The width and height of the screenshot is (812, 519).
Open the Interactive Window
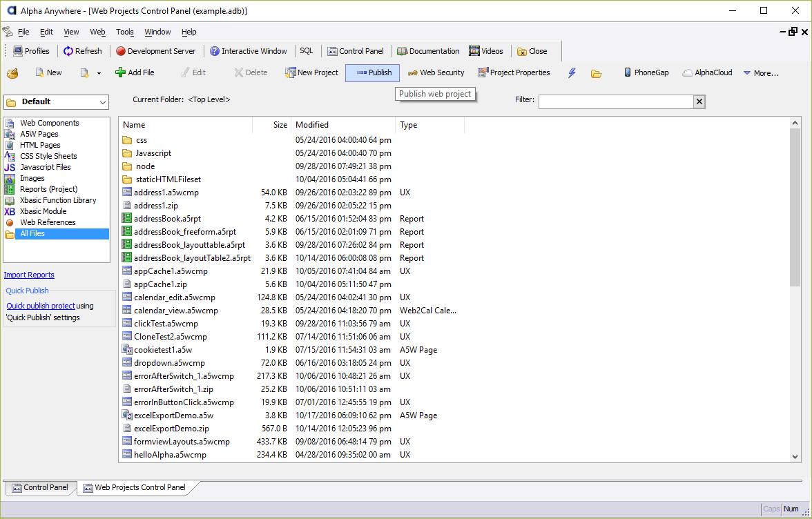click(x=248, y=51)
